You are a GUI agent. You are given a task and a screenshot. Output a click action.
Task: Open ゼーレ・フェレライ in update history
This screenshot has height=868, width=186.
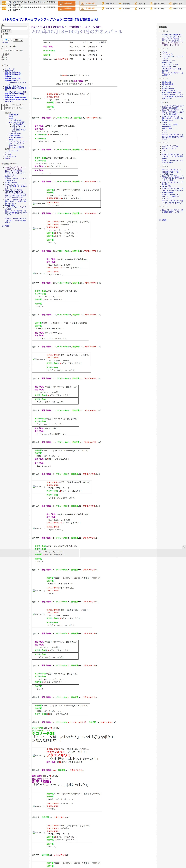(x=169, y=66)
